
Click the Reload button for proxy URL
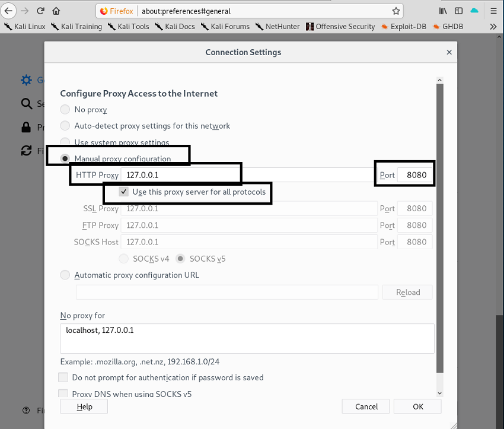click(407, 292)
